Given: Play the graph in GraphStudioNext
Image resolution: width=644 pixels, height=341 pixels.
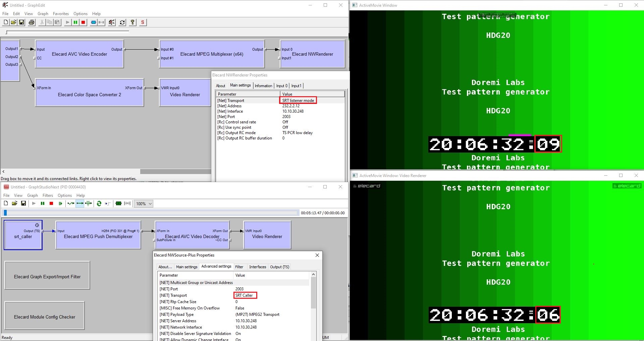Looking at the screenshot, I should click(x=34, y=203).
